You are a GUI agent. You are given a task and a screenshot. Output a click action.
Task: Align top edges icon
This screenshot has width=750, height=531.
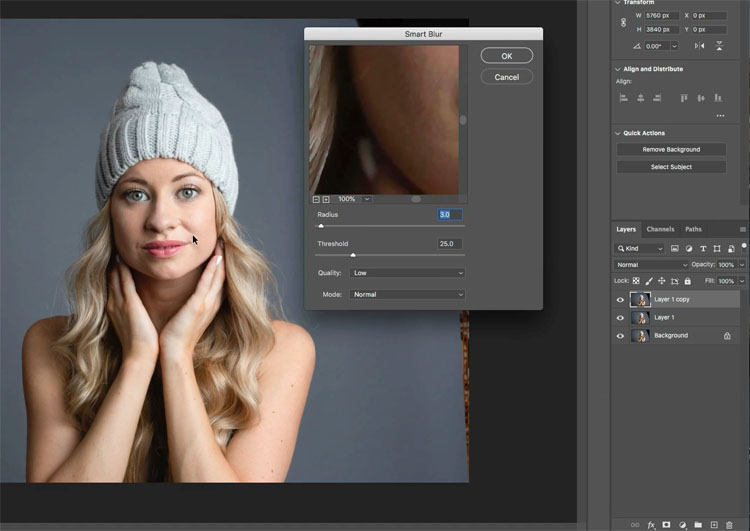coord(684,98)
